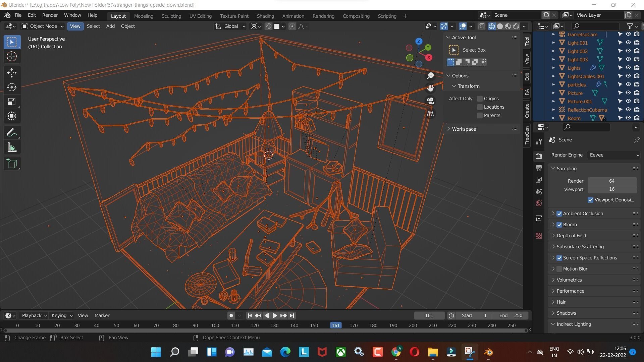The width and height of the screenshot is (644, 362).
Task: Pick the Select Box tool
Action: [x=12, y=42]
